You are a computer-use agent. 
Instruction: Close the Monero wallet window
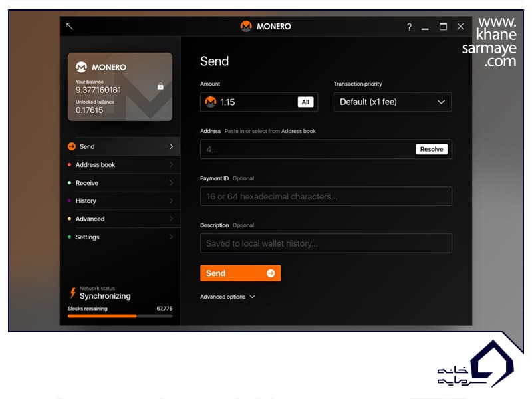460,27
